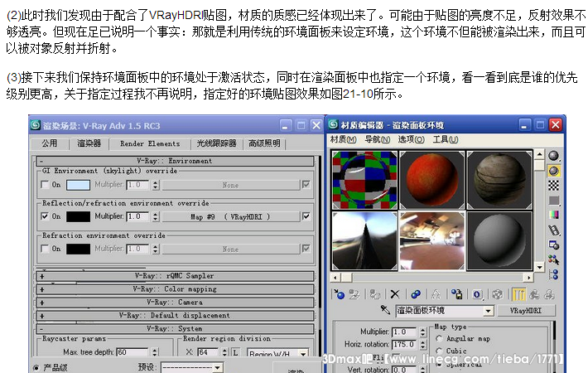Click the VRayHDRI map type button

(525, 311)
